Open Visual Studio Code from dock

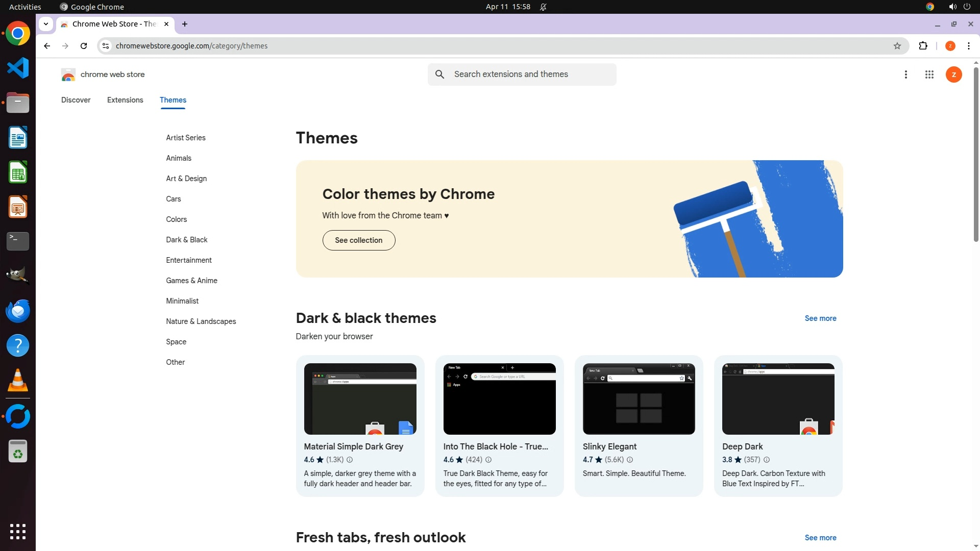point(18,68)
